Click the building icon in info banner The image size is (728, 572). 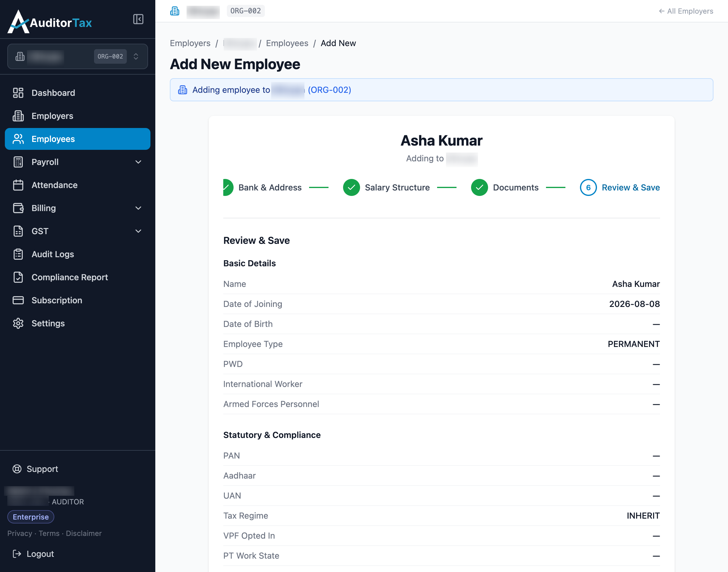point(183,90)
